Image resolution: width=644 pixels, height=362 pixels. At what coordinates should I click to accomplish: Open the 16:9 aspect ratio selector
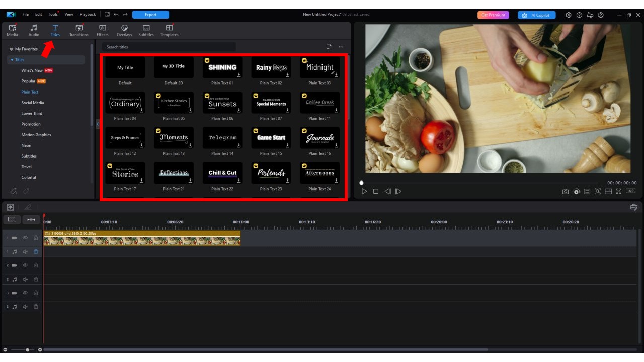coord(630,191)
